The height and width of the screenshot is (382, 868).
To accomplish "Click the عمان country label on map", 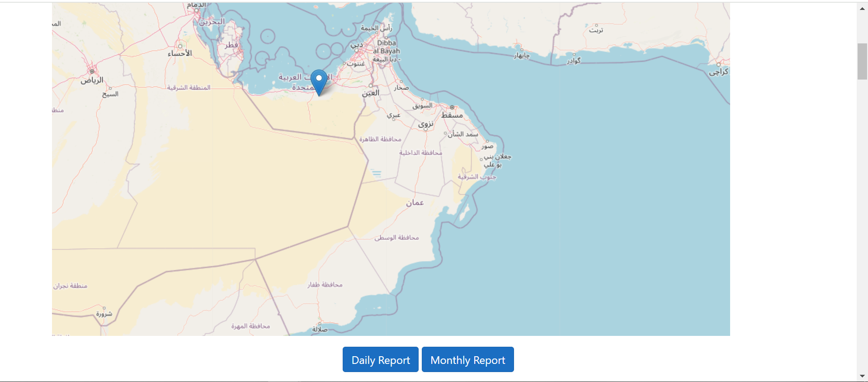I will coord(415,203).
